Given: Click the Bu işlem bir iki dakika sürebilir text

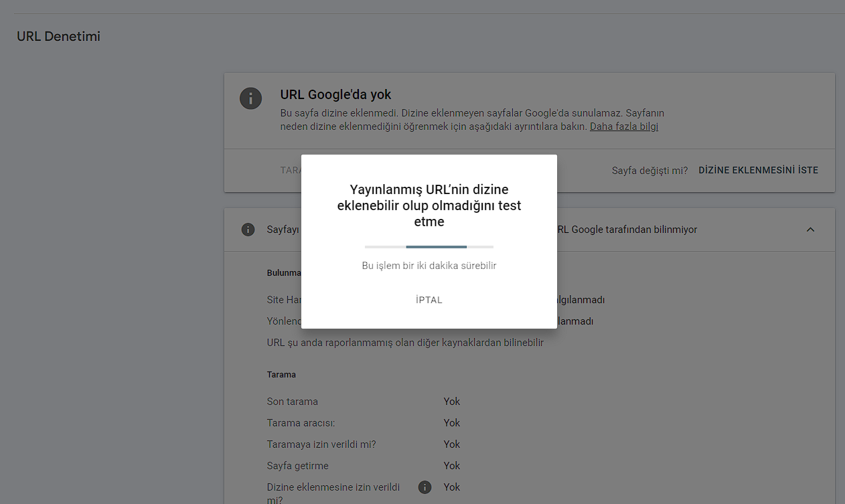Looking at the screenshot, I should click(429, 266).
